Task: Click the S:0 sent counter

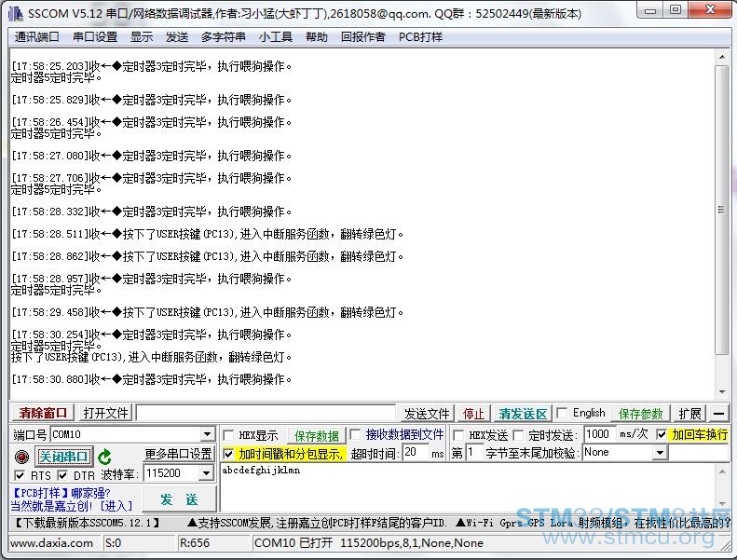Action: pyautogui.click(x=114, y=543)
